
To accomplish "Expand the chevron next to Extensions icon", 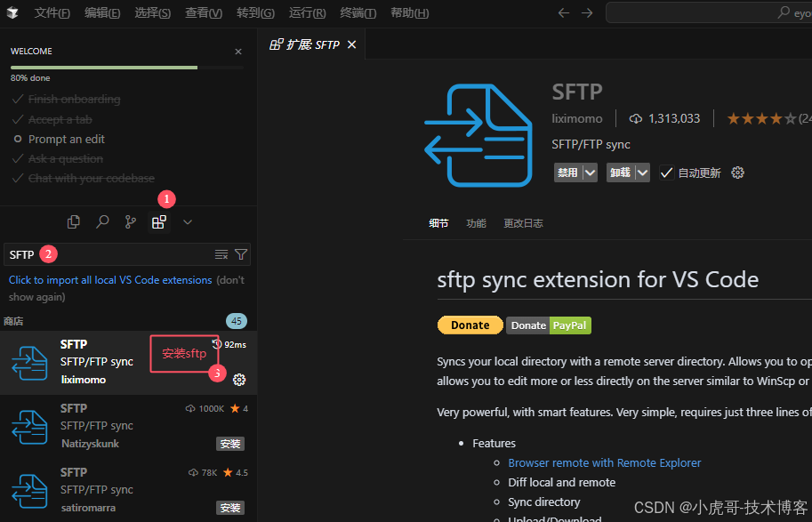I will click(x=187, y=221).
